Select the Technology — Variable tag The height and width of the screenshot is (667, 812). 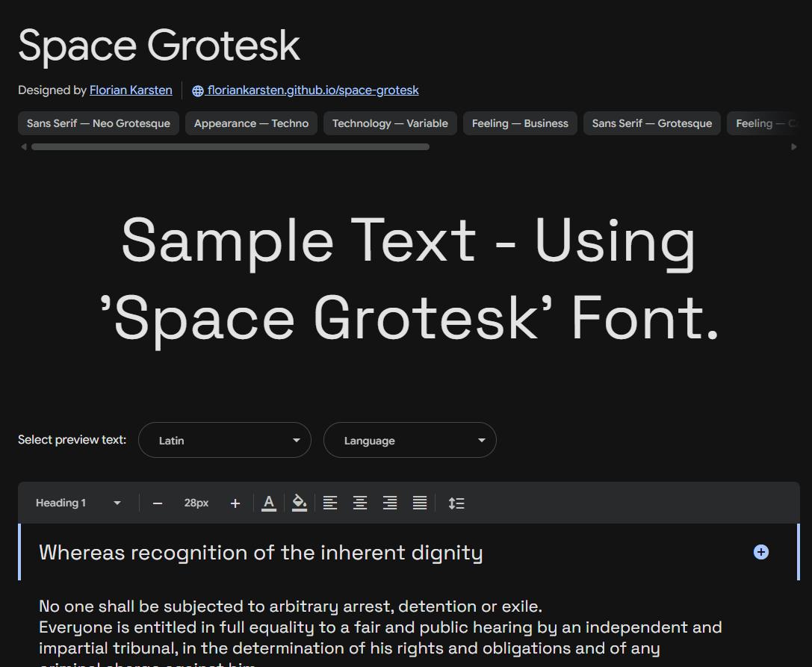pyautogui.click(x=390, y=123)
